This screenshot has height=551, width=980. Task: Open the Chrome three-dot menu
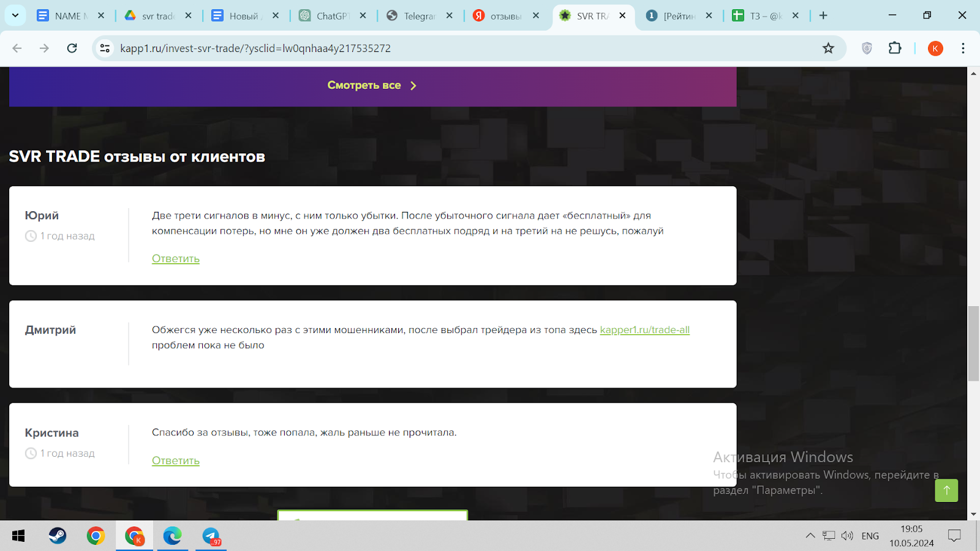pos(963,48)
